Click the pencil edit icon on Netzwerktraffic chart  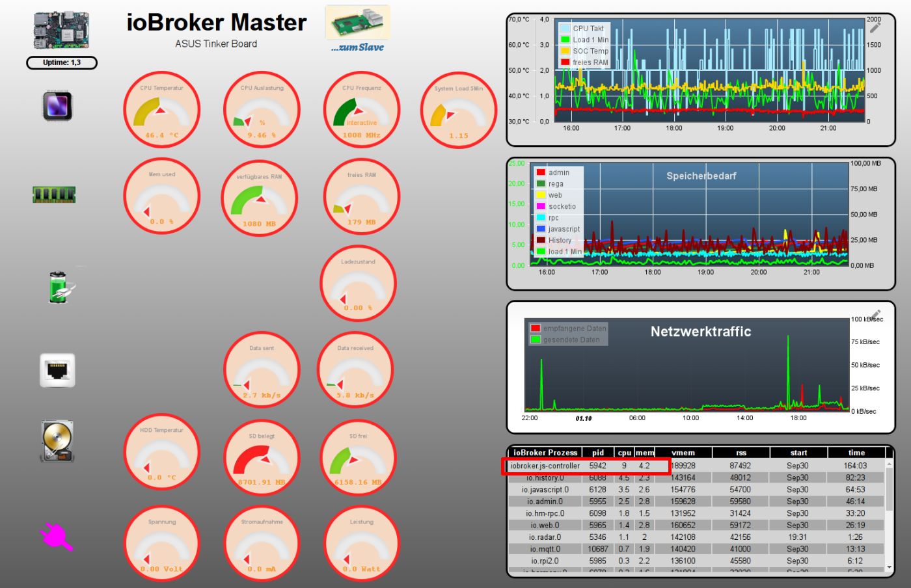point(875,315)
